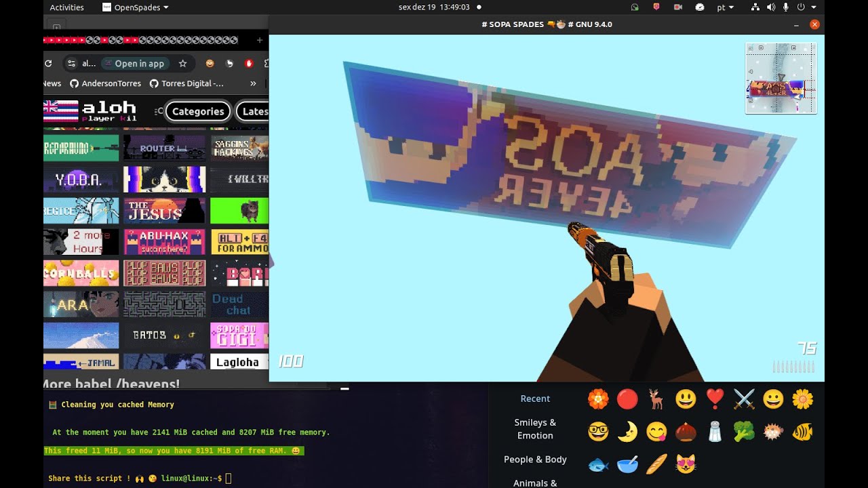Show hidden bookmarks with double chevron
Image resolution: width=868 pixels, height=488 pixels.
tap(253, 83)
